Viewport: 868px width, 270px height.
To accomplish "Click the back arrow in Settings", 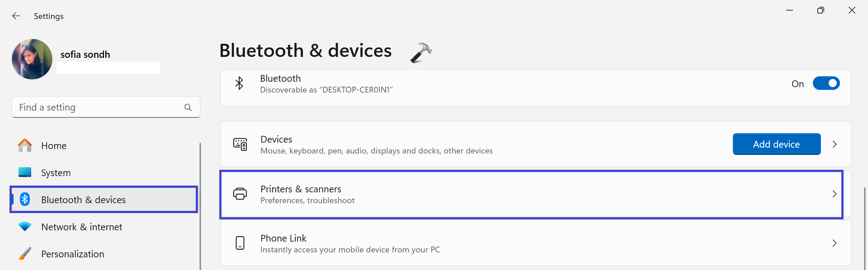I will (16, 16).
